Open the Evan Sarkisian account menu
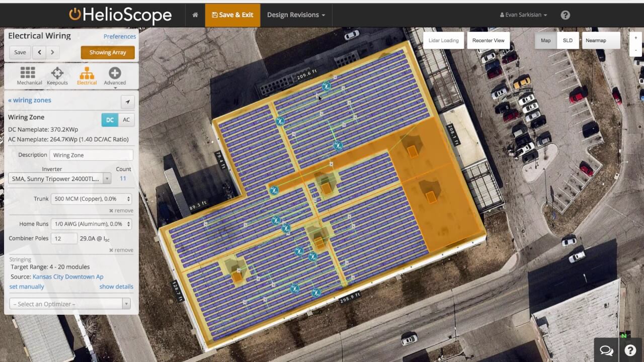The height and width of the screenshot is (362, 644). click(x=523, y=15)
